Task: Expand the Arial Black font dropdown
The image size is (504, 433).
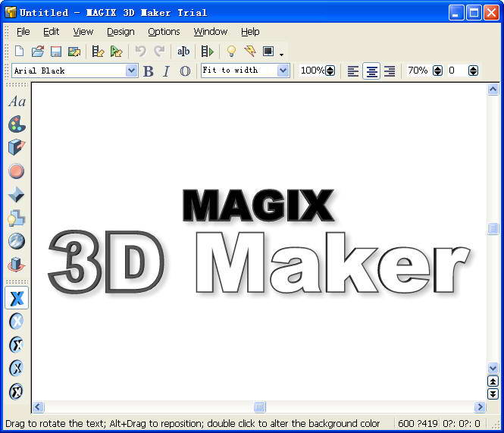Action: point(131,71)
